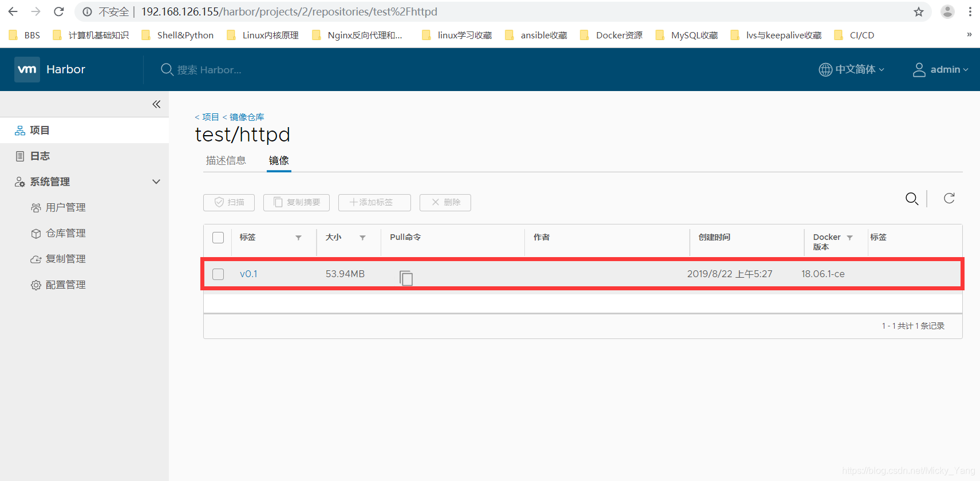Switch to the 描述信息 tab

(x=226, y=160)
